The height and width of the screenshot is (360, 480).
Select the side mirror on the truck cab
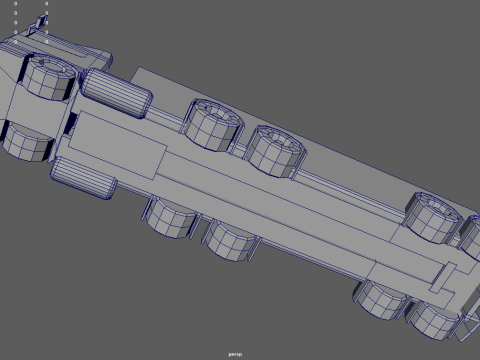[41, 22]
